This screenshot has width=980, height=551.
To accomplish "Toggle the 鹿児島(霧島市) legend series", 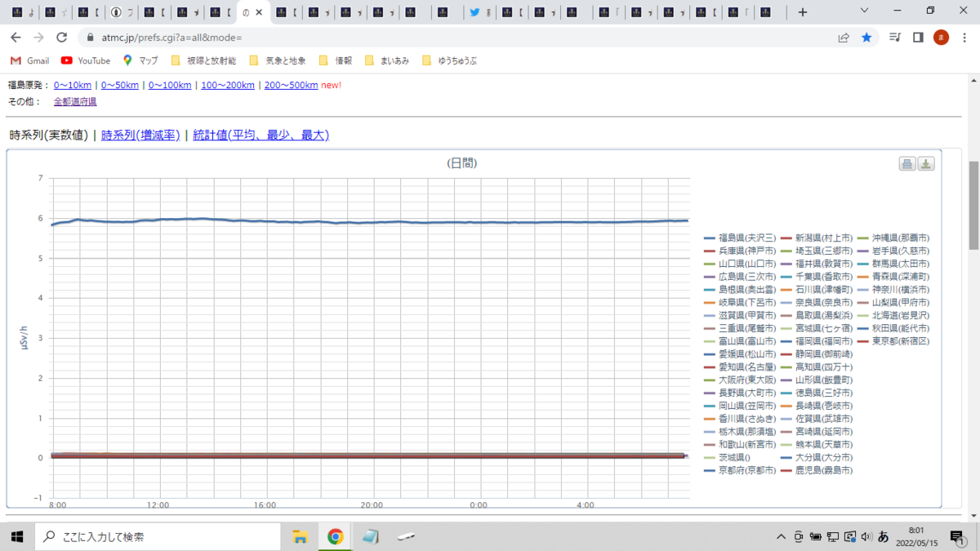I will 817,471.
